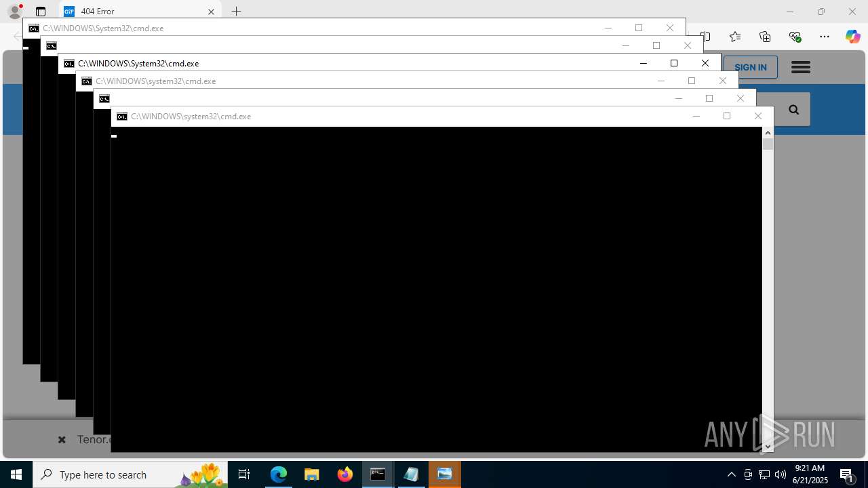Open Edge Favorites star icon
The image size is (868, 488).
coord(735,37)
